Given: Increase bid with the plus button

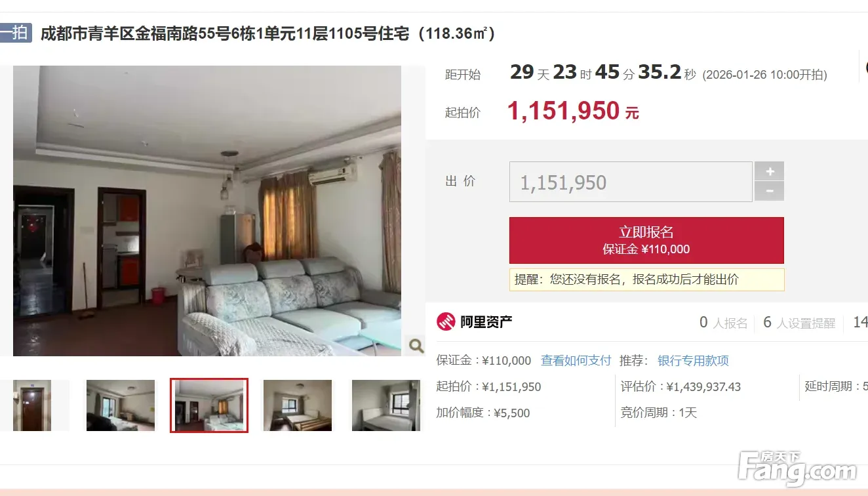Looking at the screenshot, I should tap(770, 171).
